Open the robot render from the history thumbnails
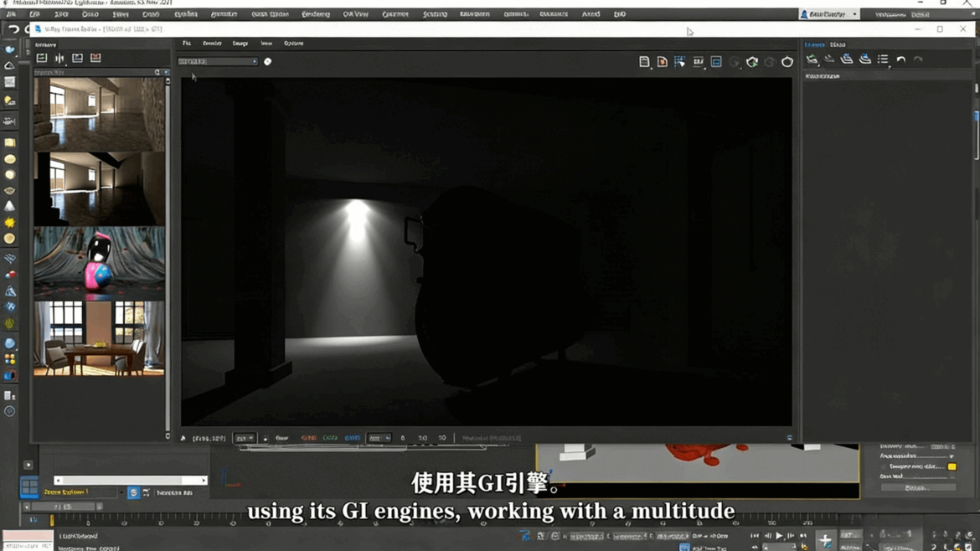This screenshot has height=551, width=980. [x=99, y=264]
